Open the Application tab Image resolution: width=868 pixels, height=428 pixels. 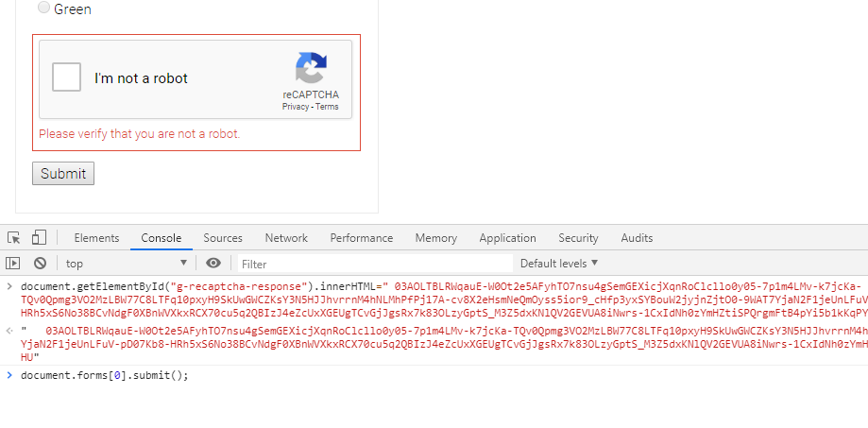[507, 238]
